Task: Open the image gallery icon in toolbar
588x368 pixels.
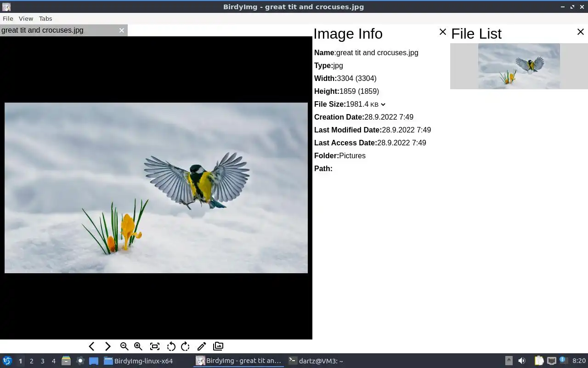Action: [x=218, y=346]
